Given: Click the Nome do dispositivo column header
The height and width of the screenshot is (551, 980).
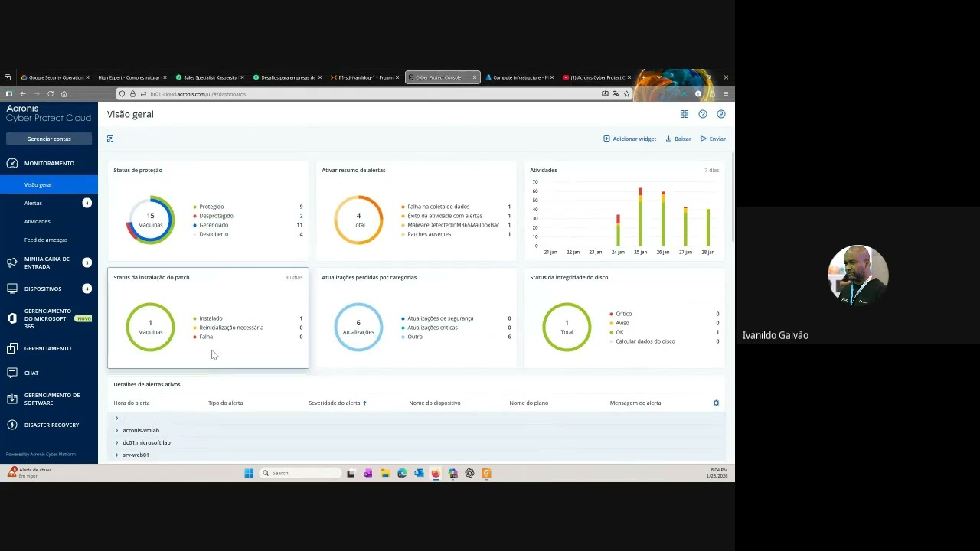Looking at the screenshot, I should 435,403.
